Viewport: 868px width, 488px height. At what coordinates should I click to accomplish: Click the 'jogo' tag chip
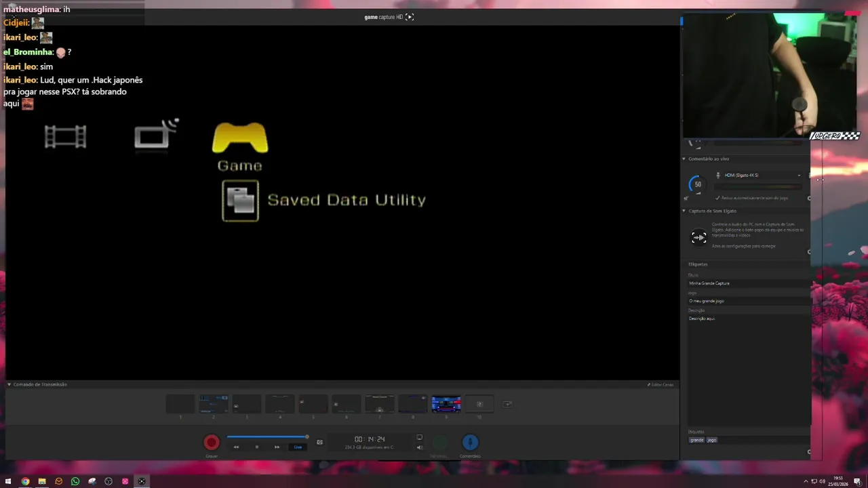pyautogui.click(x=711, y=440)
